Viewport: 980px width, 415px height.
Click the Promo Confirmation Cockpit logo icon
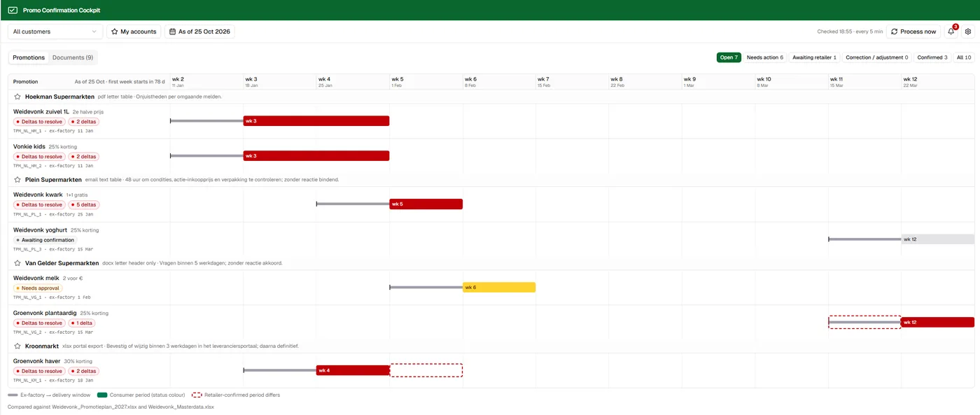coord(13,10)
